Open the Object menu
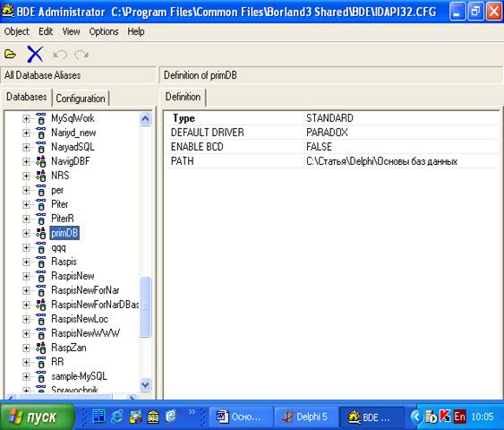Image resolution: width=504 pixels, height=430 pixels. pos(16,31)
